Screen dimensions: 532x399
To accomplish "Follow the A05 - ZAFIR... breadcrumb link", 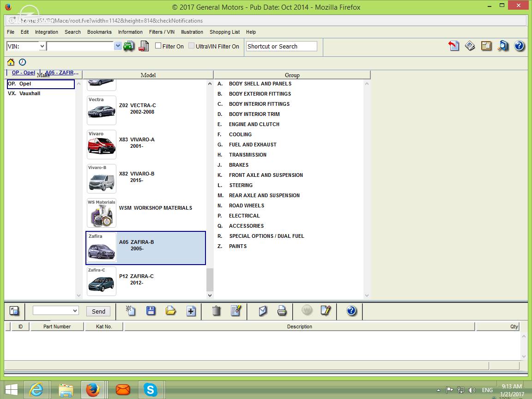I will click(x=62, y=72).
